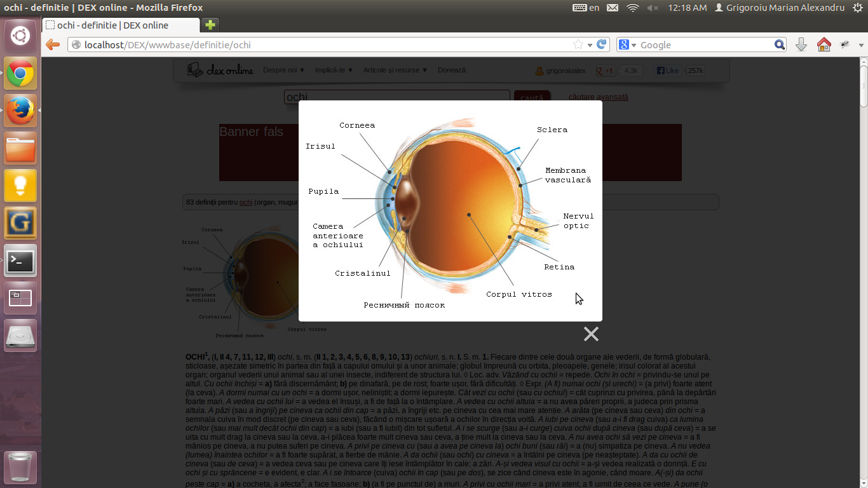Viewport: 868px width, 488px height.
Task: Open Grigoroiu Marian Alexandru user menu
Action: pos(780,8)
